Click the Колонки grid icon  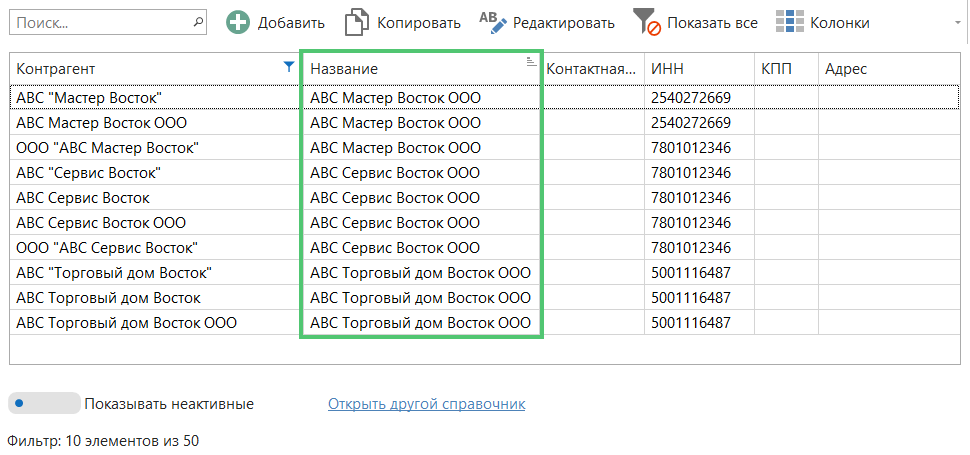click(x=790, y=23)
